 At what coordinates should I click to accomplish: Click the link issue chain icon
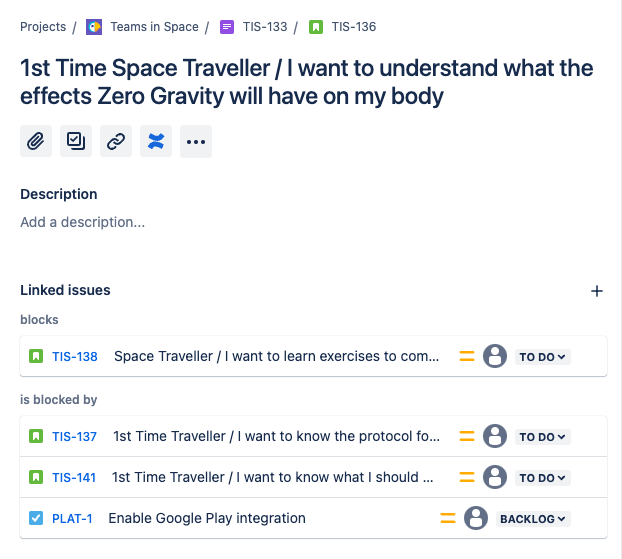(x=116, y=141)
